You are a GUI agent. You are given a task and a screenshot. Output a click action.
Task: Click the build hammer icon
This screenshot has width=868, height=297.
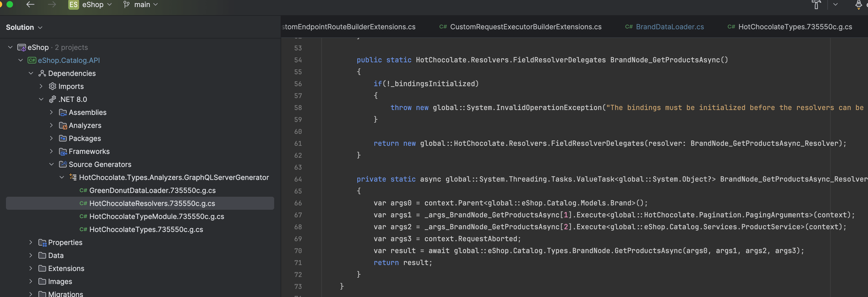(816, 4)
